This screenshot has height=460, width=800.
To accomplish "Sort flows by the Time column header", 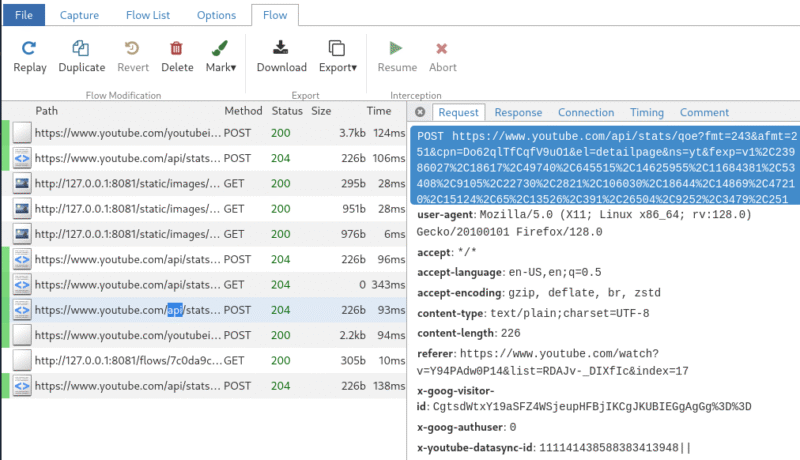I will (379, 111).
